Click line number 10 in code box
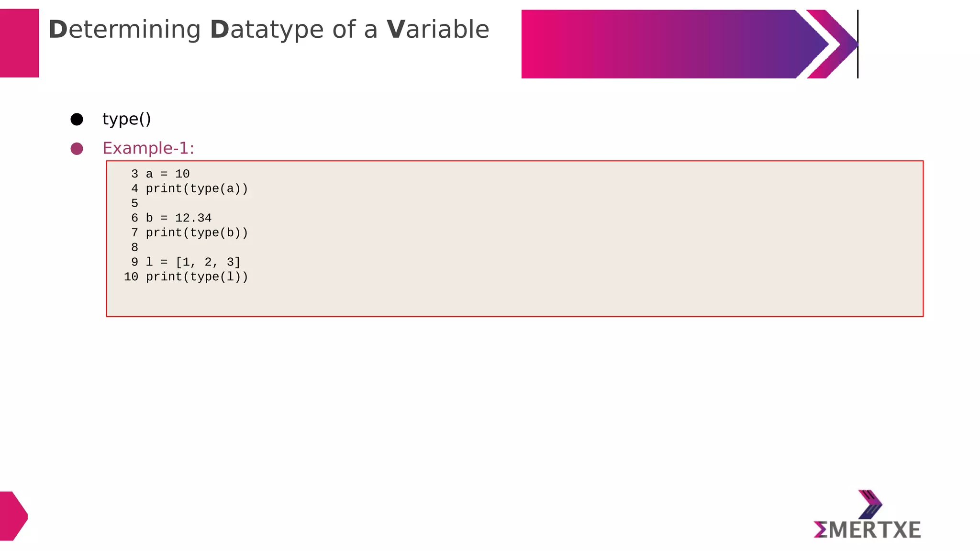 131,277
